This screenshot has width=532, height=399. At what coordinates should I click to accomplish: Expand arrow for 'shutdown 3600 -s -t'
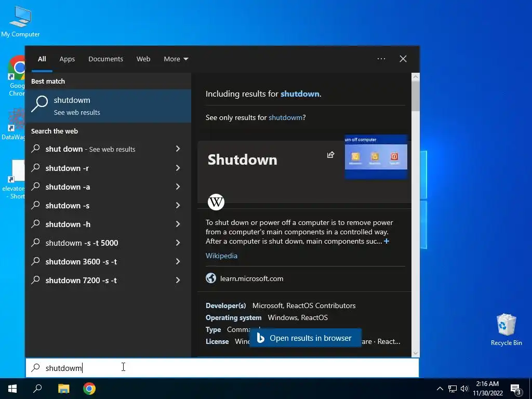[x=178, y=261]
